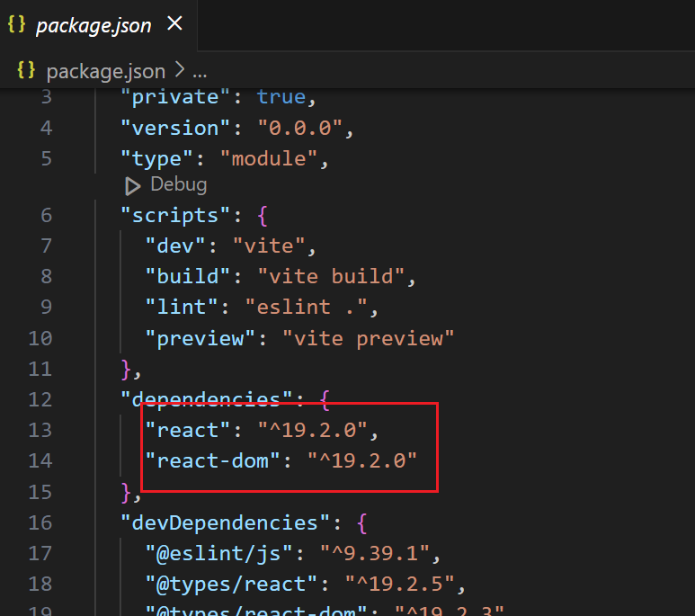Image resolution: width=695 pixels, height=616 pixels.
Task: Select line number 6 in the gutter
Action: click(46, 216)
